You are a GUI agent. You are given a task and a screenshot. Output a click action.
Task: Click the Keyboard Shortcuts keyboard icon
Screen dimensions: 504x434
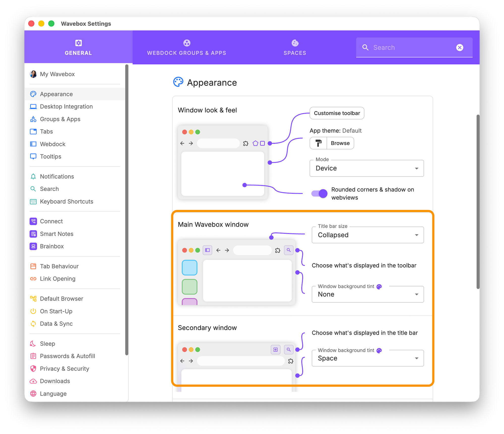pyautogui.click(x=33, y=202)
